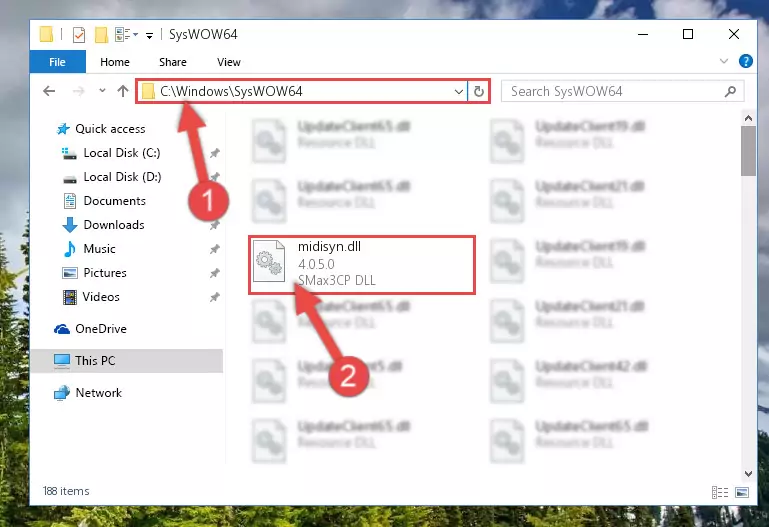
Task: Expand the ribbon with the chevron
Action: tap(723, 61)
